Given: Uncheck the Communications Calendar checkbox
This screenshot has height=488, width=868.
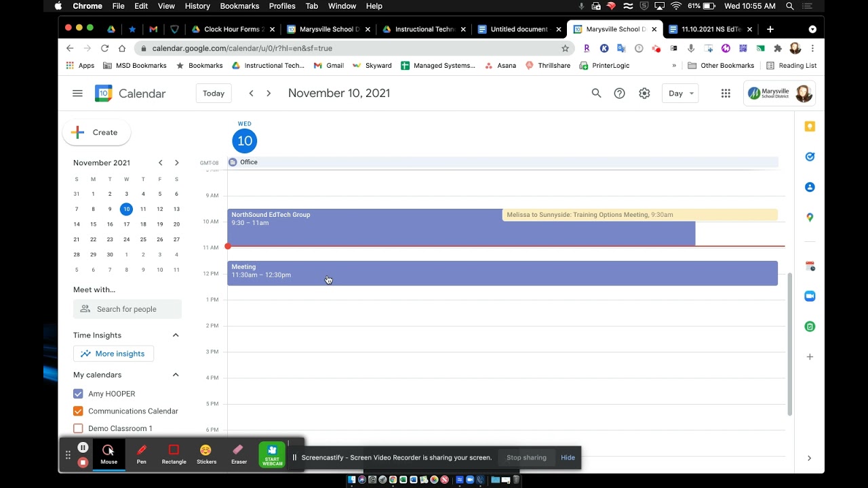Looking at the screenshot, I should pos(78,411).
